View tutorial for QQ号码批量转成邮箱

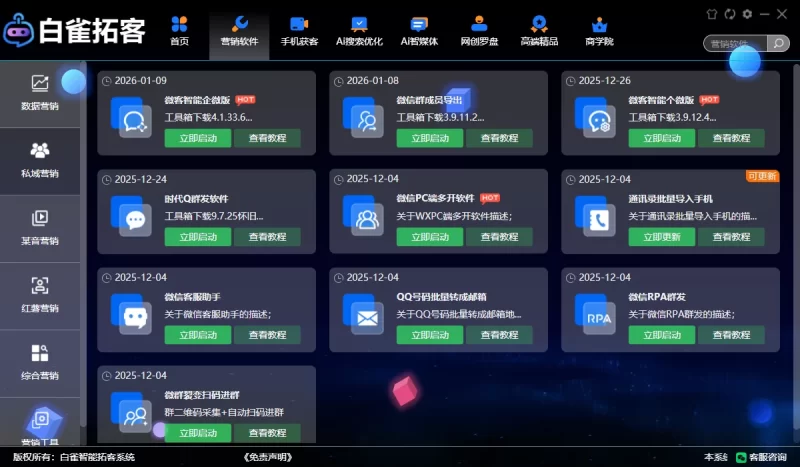pos(499,335)
